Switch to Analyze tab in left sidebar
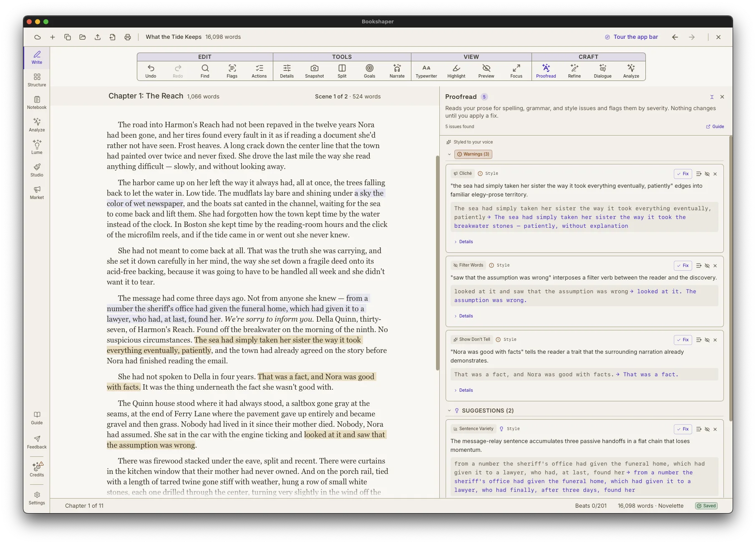Viewport: 756px width, 544px height. (x=37, y=125)
